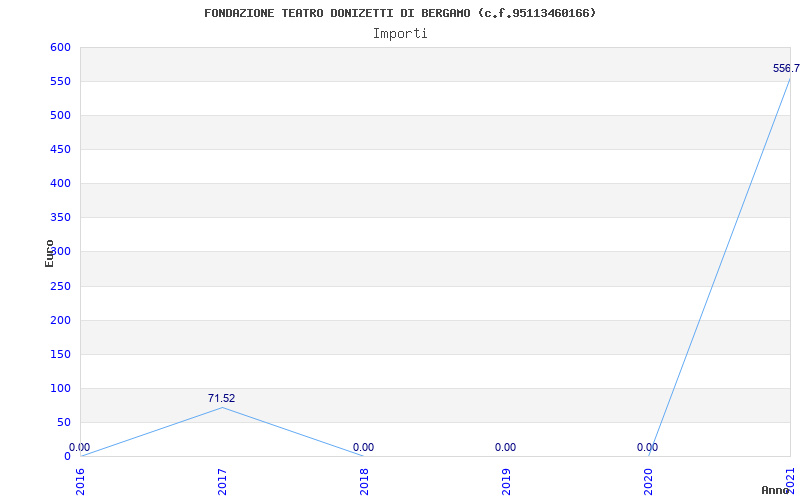Viewport: 800px width, 500px height.
Task: Click the 550 y-axis tick label
Action: [x=60, y=82]
